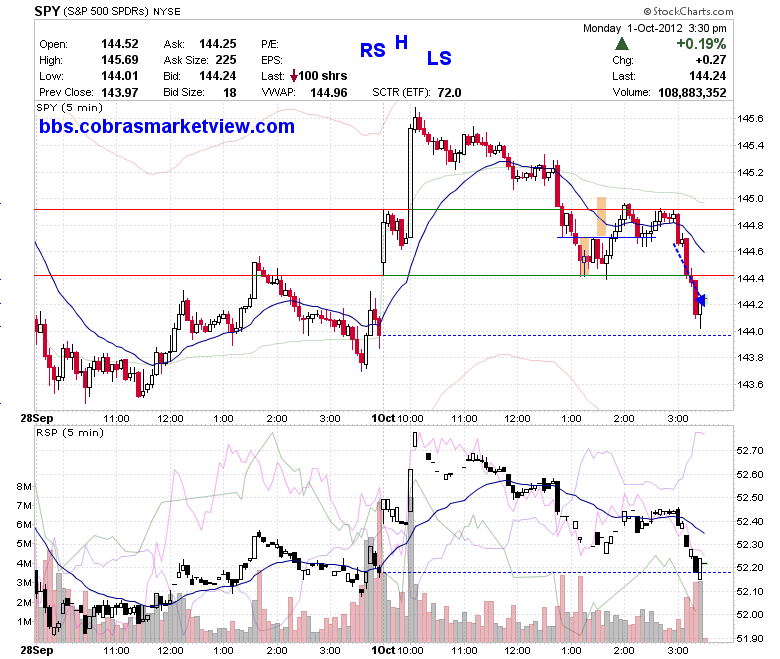
Task: Click the RSP (5 min) panel label
Action: tap(70, 432)
